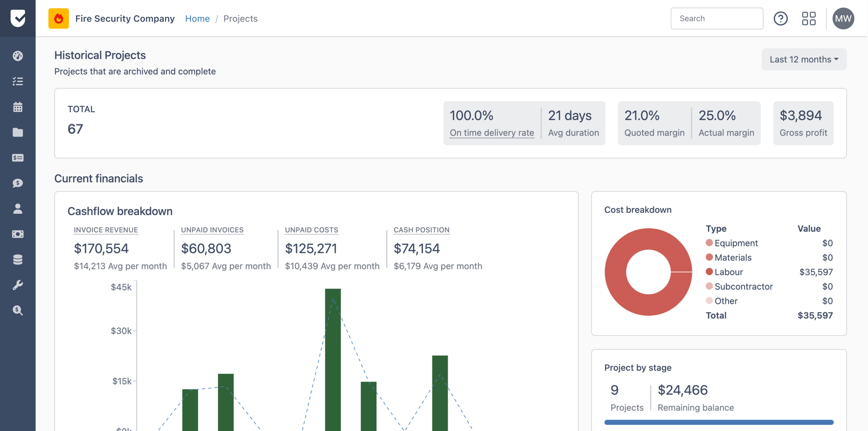Open the Last 12 months dropdown

tap(803, 59)
